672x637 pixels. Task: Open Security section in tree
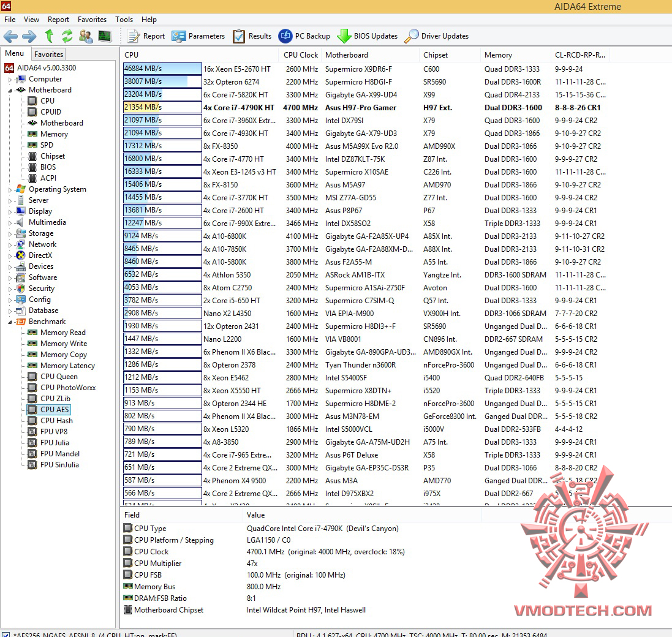coord(35,288)
